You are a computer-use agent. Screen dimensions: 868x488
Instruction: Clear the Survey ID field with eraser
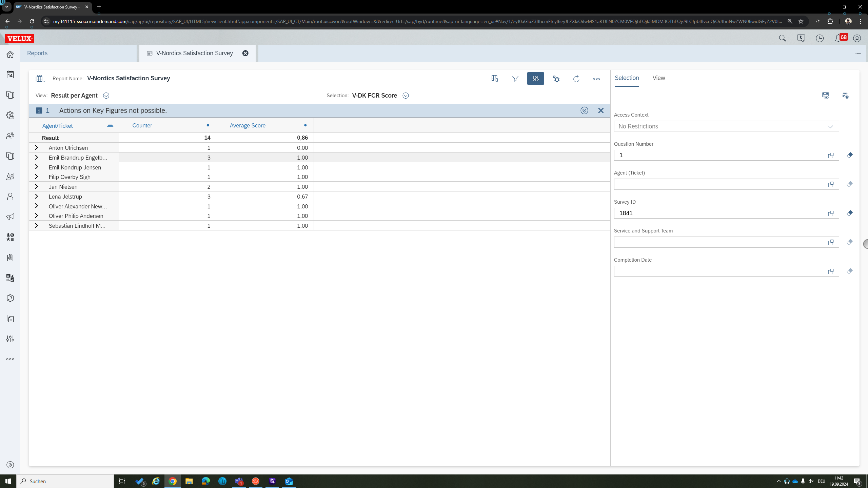coord(849,213)
